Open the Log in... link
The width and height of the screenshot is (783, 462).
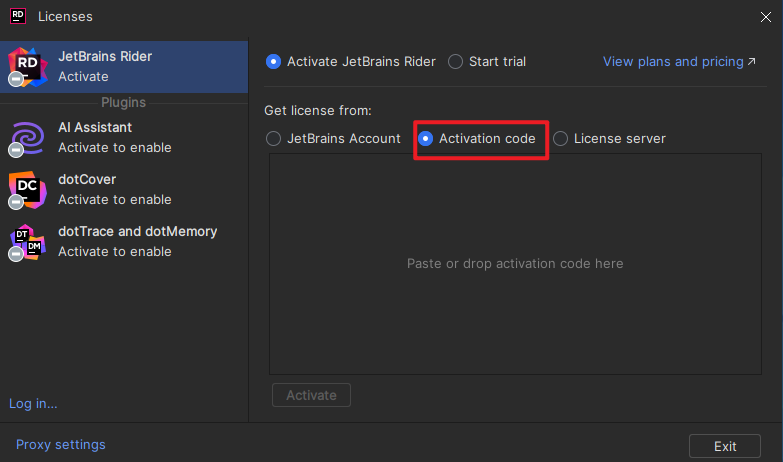coord(33,404)
